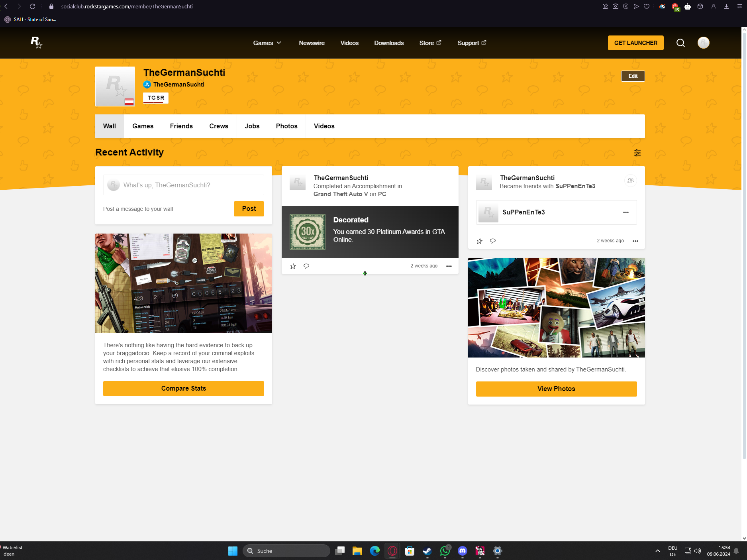Open the Watchlist widget in taskbar
This screenshot has height=560, width=747.
pyautogui.click(x=12, y=551)
